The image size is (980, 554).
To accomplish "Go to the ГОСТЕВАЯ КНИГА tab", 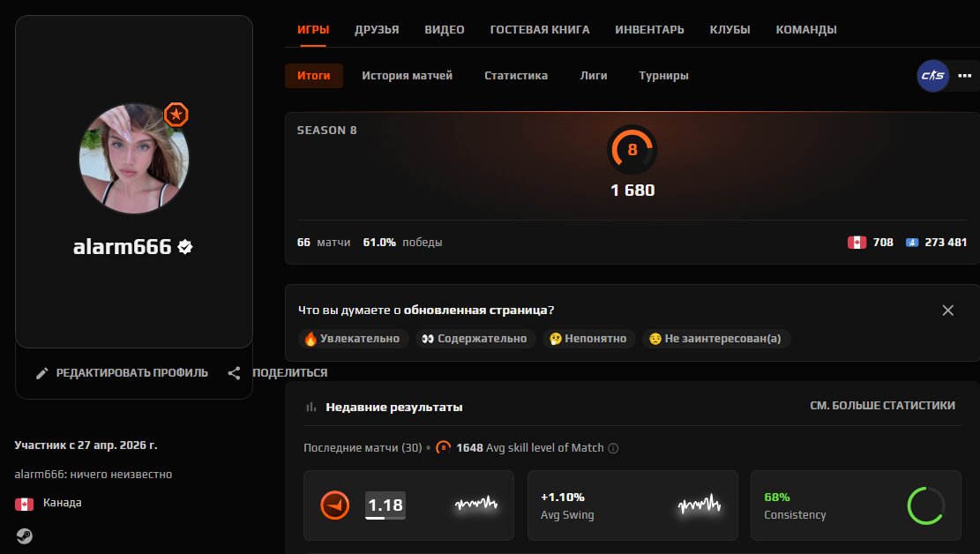I will click(x=539, y=29).
